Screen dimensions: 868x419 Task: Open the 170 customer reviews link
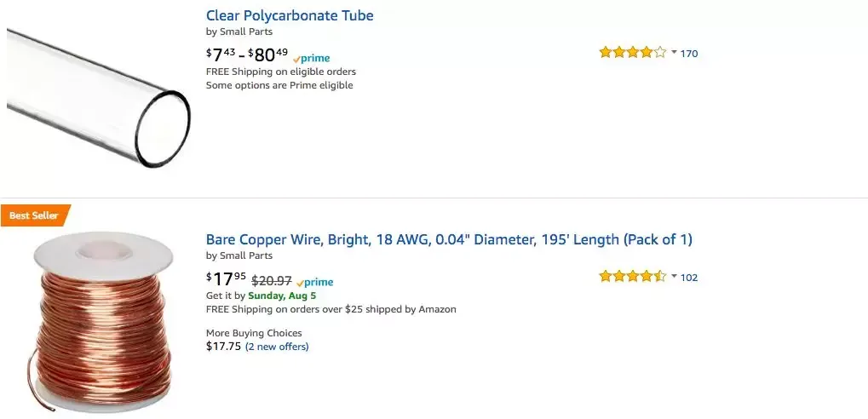tap(689, 54)
